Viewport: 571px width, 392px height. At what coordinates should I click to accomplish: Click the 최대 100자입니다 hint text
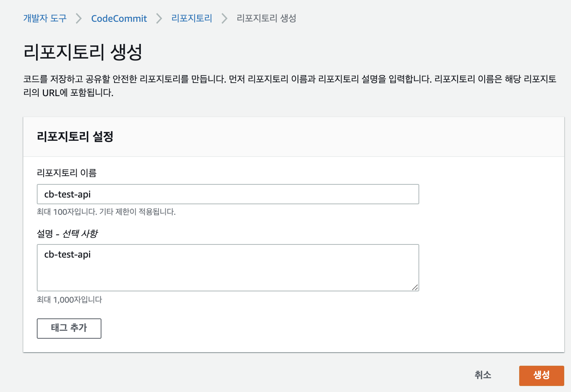[106, 212]
